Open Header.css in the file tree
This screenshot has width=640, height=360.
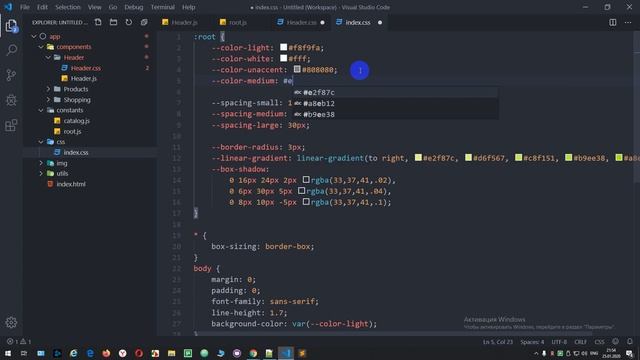(86, 68)
